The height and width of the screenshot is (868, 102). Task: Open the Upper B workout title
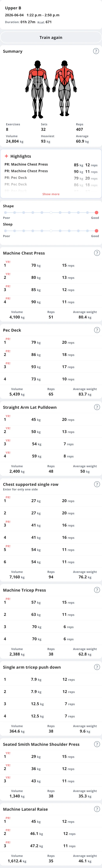tap(13, 8)
